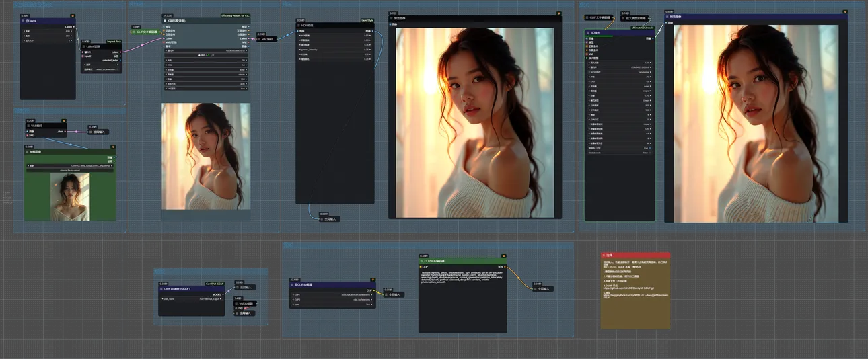Screen dimensions: 868x359
Task: Expand the collapsed VAE加载器 node
Action: [x=236, y=303]
